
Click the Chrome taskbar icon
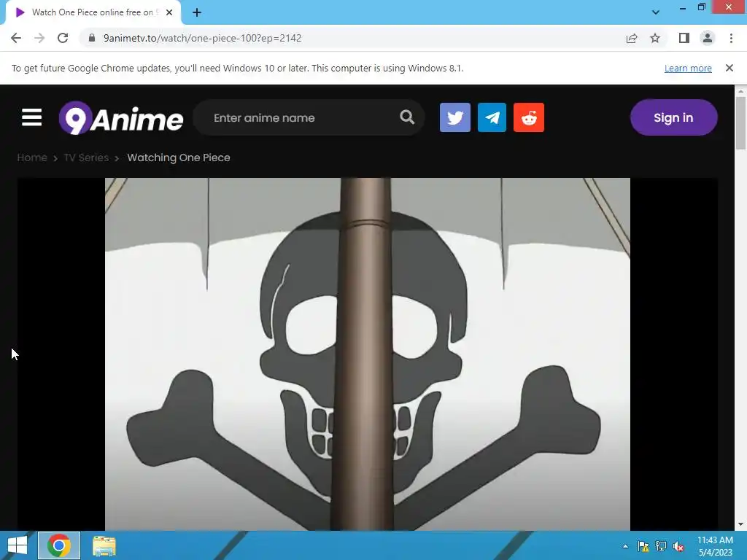[59, 545]
